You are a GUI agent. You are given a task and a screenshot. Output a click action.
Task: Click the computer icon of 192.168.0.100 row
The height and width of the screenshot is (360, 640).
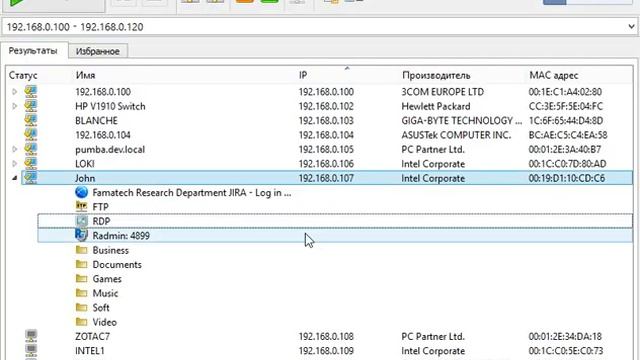point(31,91)
